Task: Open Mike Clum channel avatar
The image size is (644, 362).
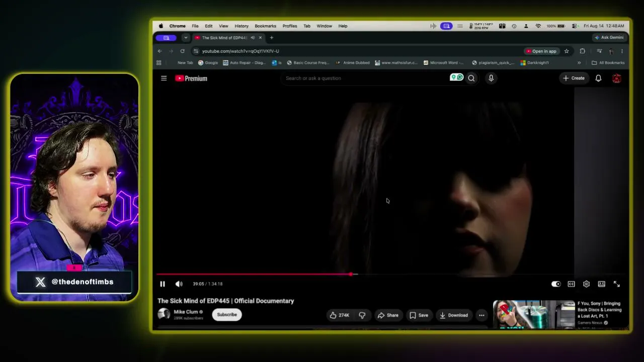Action: tap(164, 314)
